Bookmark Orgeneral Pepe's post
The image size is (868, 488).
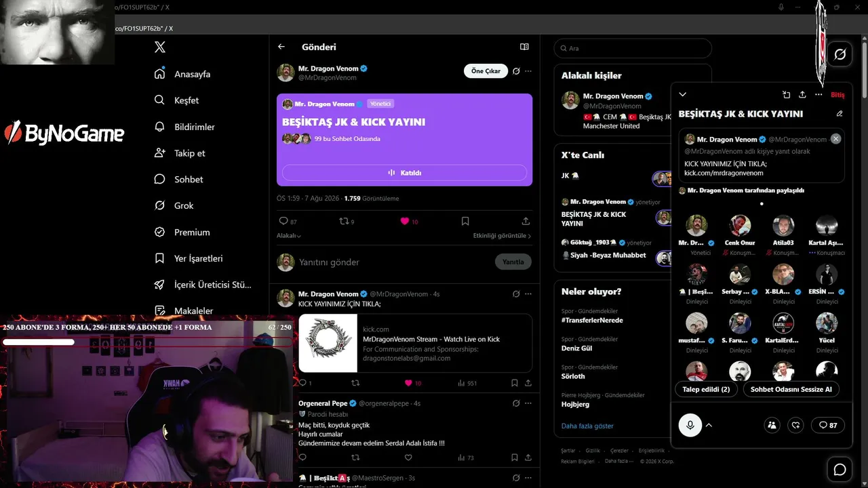[515, 457]
